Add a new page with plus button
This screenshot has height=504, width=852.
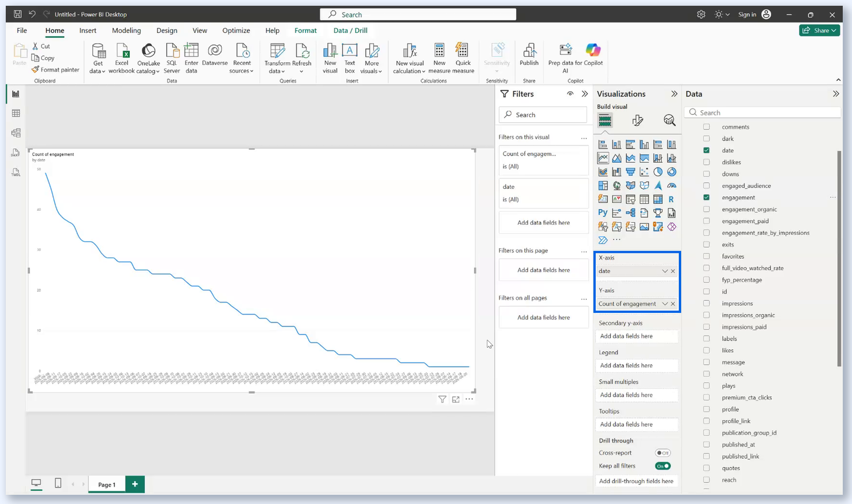click(134, 484)
